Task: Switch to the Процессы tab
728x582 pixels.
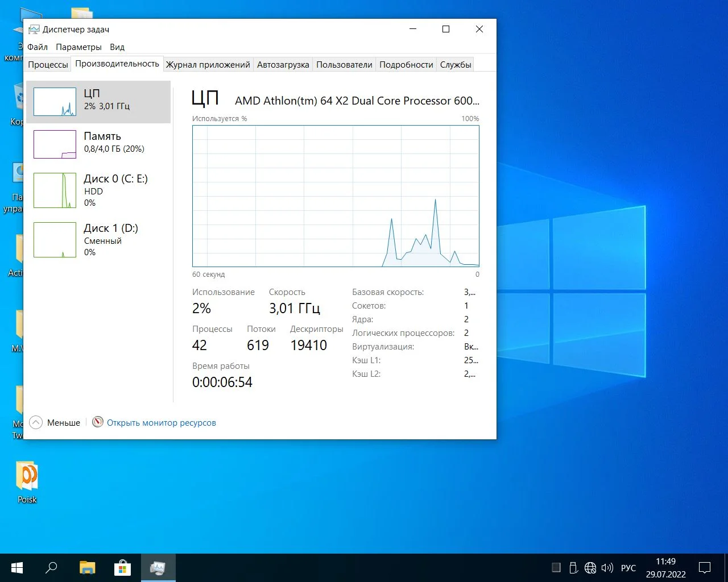Action: pyautogui.click(x=48, y=65)
